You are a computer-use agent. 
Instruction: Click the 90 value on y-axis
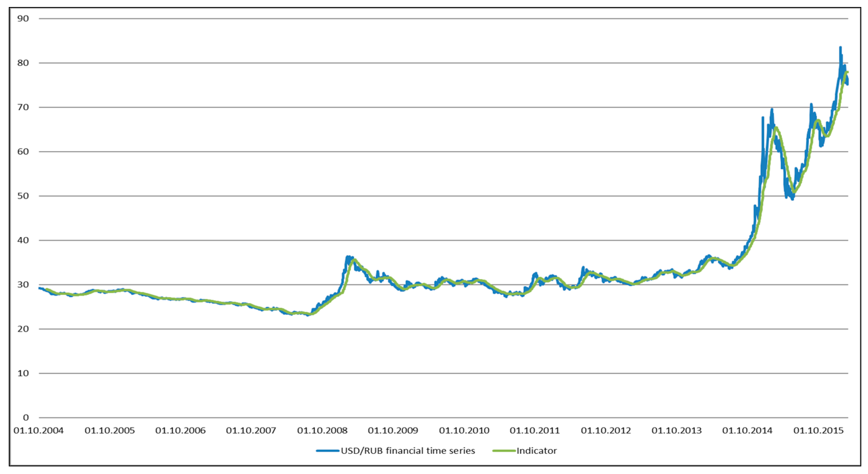23,18
